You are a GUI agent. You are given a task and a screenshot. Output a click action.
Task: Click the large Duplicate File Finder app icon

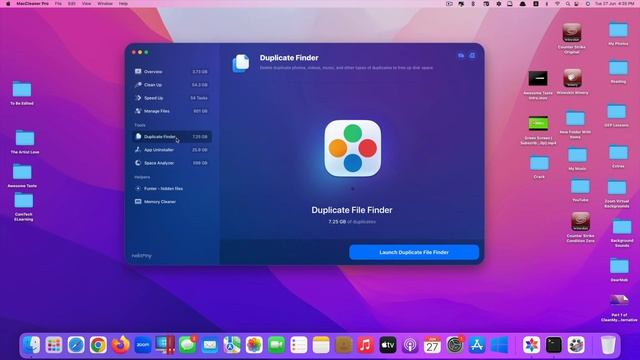(x=353, y=148)
